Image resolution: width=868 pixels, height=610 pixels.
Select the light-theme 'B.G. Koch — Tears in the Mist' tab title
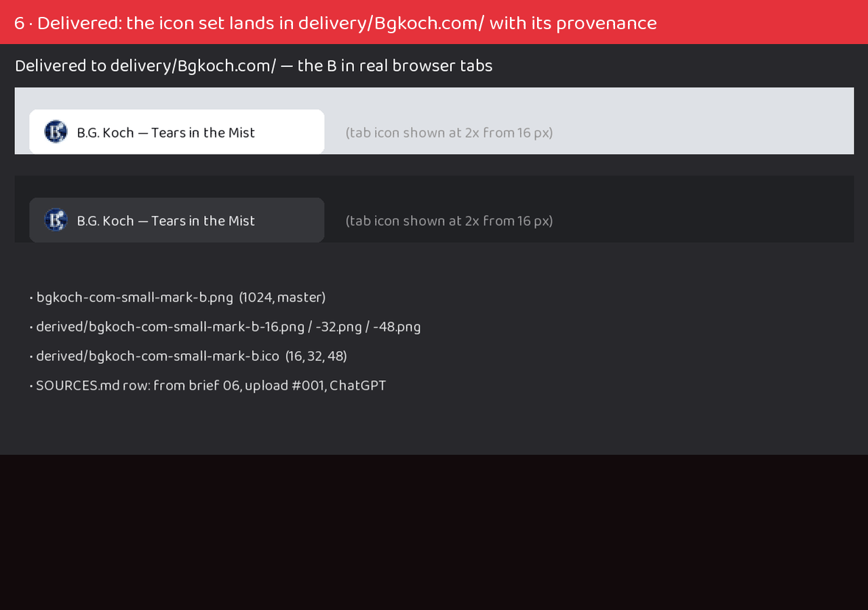[166, 133]
